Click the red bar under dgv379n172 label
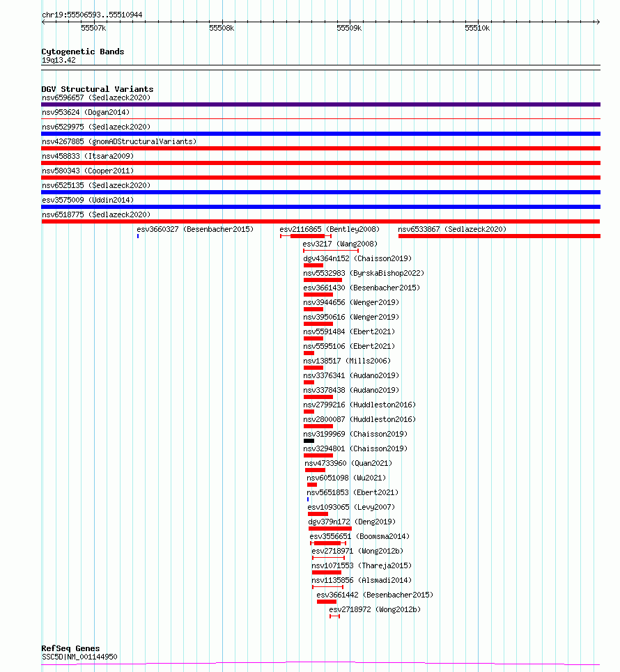620x672 pixels. [x=330, y=529]
